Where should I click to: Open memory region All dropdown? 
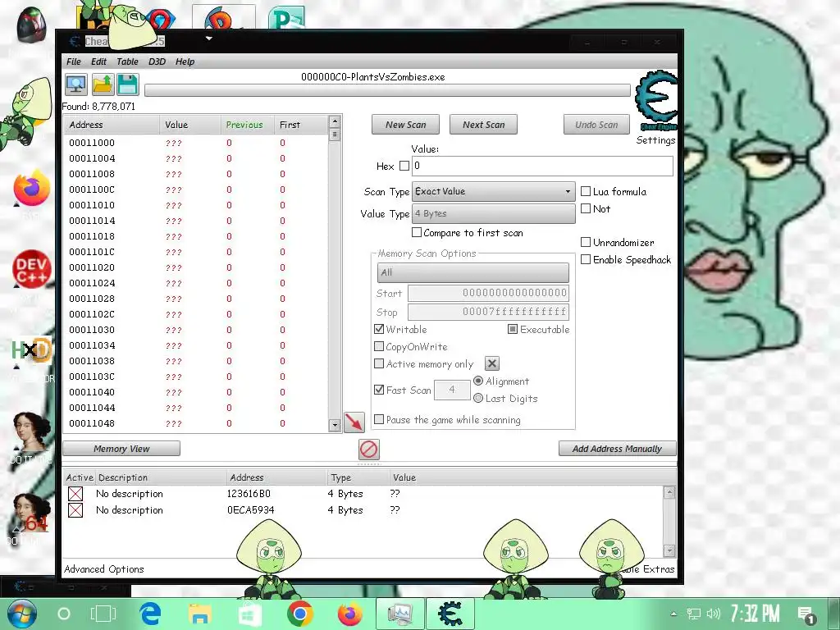click(473, 272)
